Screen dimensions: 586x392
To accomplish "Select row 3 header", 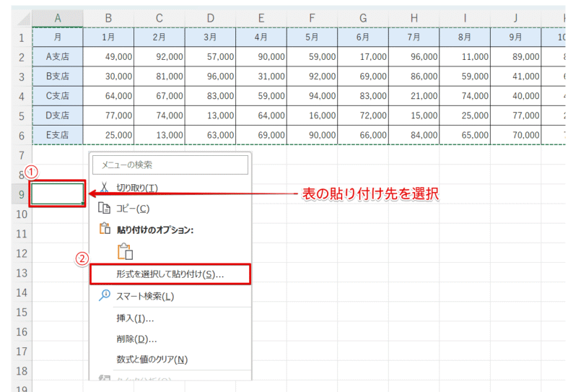I will coord(22,77).
